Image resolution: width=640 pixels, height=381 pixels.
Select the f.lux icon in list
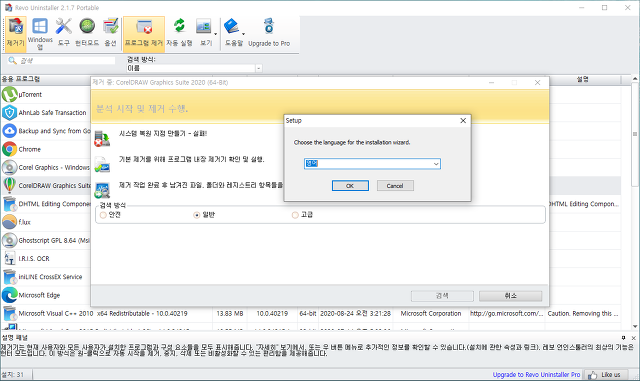[9, 222]
